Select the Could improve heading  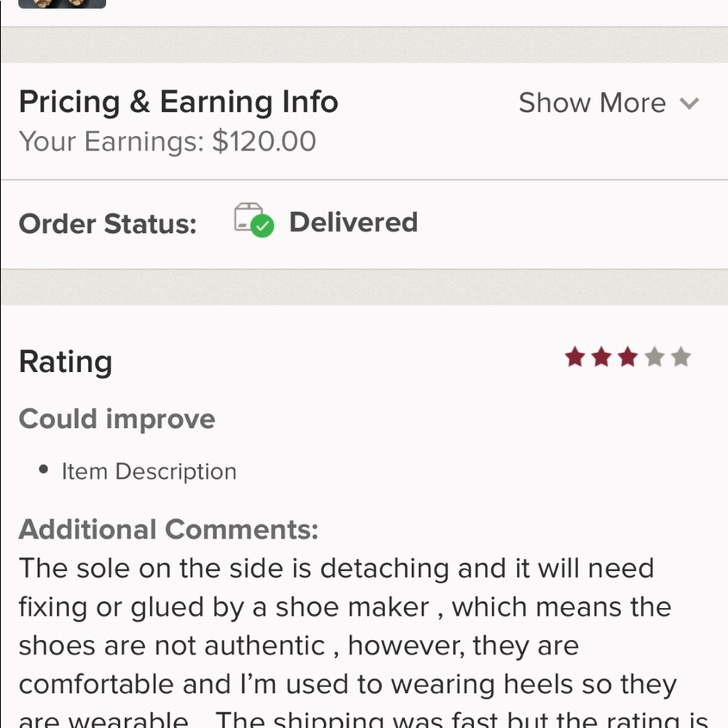(x=116, y=419)
